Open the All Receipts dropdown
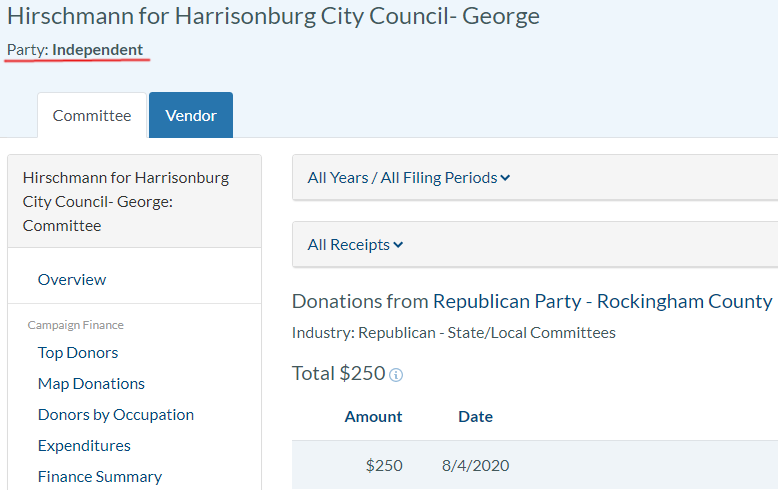778x490 pixels. pos(355,245)
